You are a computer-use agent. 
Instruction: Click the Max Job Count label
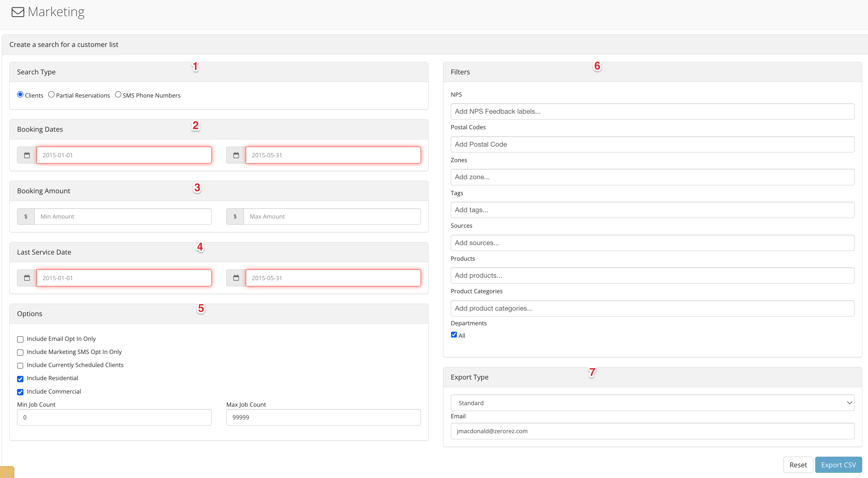(246, 405)
